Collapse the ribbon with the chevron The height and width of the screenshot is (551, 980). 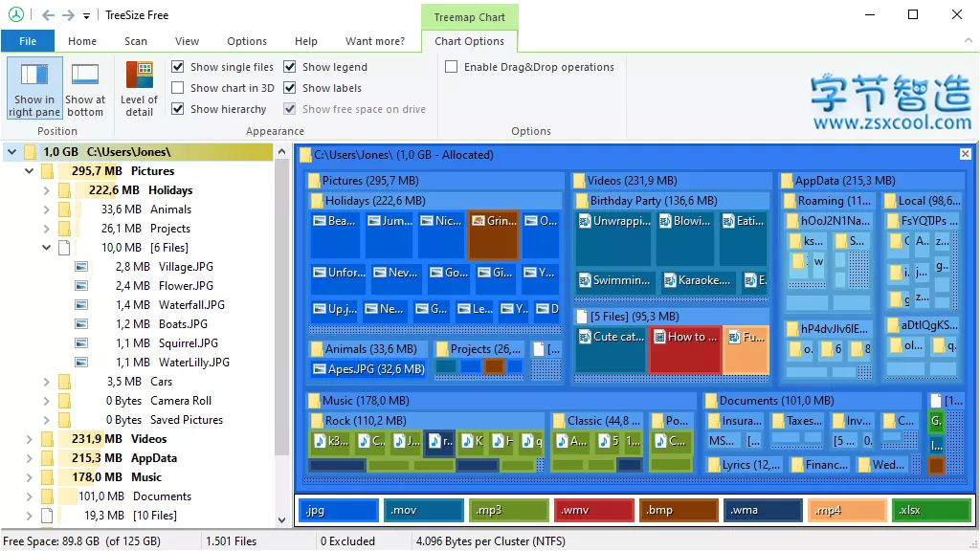point(969,40)
